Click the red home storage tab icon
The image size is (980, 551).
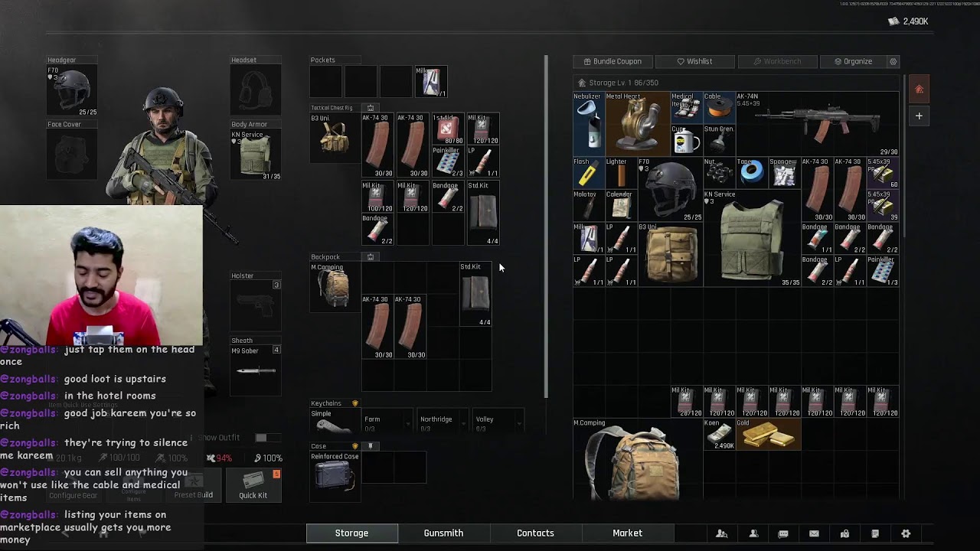pyautogui.click(x=920, y=90)
